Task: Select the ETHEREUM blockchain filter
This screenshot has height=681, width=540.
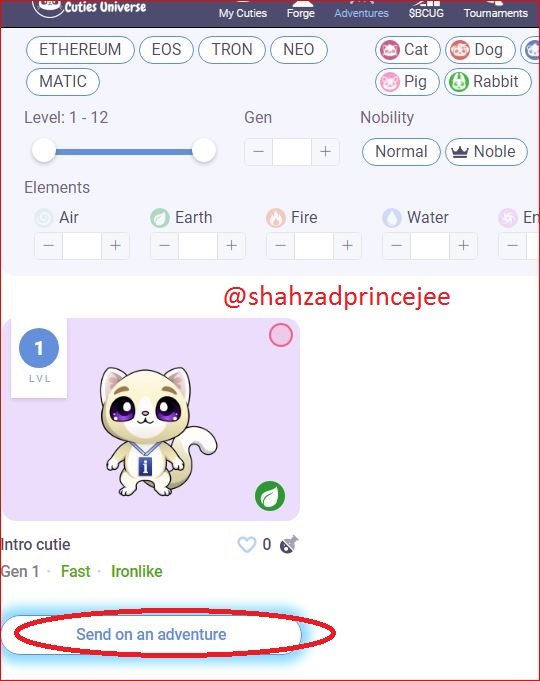Action: point(80,50)
